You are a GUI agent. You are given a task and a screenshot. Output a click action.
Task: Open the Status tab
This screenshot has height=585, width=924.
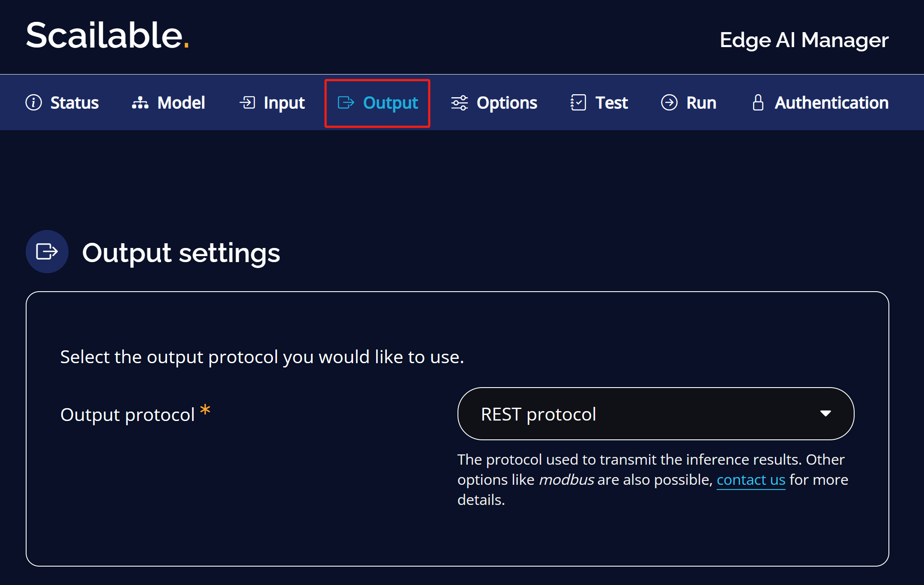[x=62, y=103]
